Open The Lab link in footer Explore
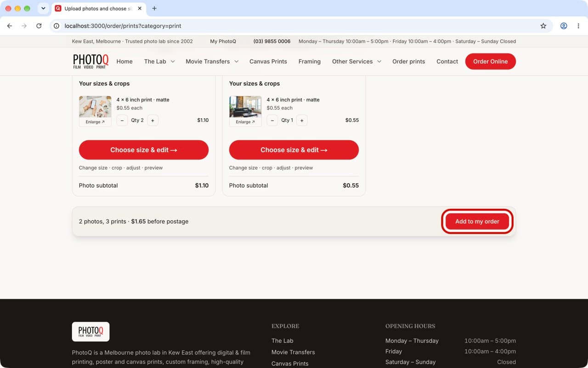Viewport: 588px width, 368px height. [x=282, y=341]
